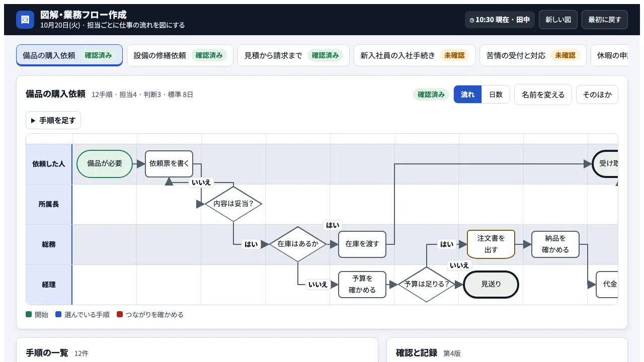
Task: Click はい label before 在庫はあるか
Action: [251, 244]
